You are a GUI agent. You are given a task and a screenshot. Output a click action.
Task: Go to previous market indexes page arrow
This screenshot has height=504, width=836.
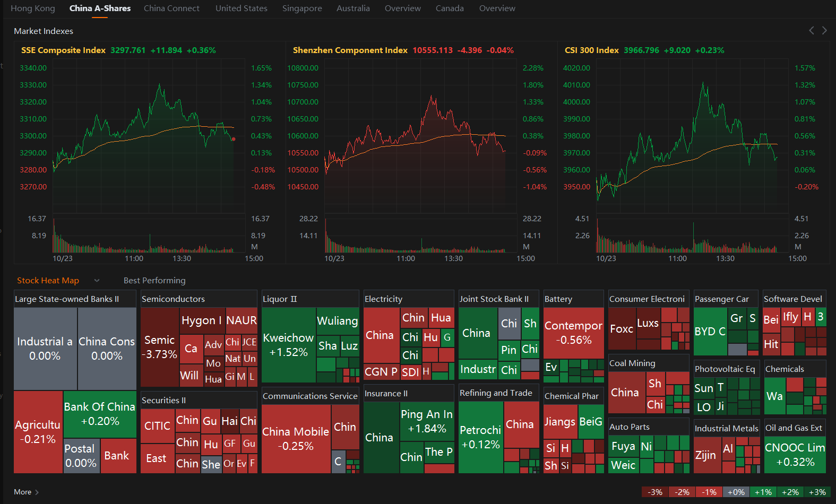(811, 30)
